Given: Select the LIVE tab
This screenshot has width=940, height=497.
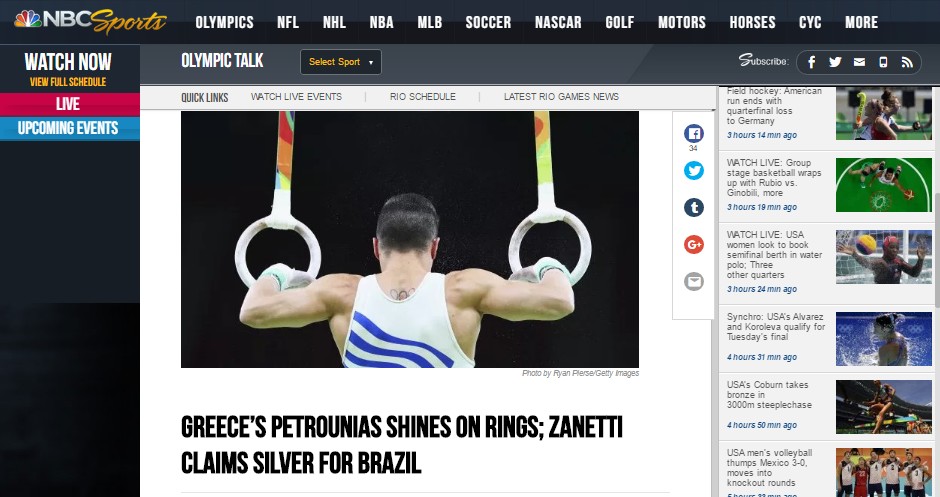Looking at the screenshot, I should click(70, 104).
